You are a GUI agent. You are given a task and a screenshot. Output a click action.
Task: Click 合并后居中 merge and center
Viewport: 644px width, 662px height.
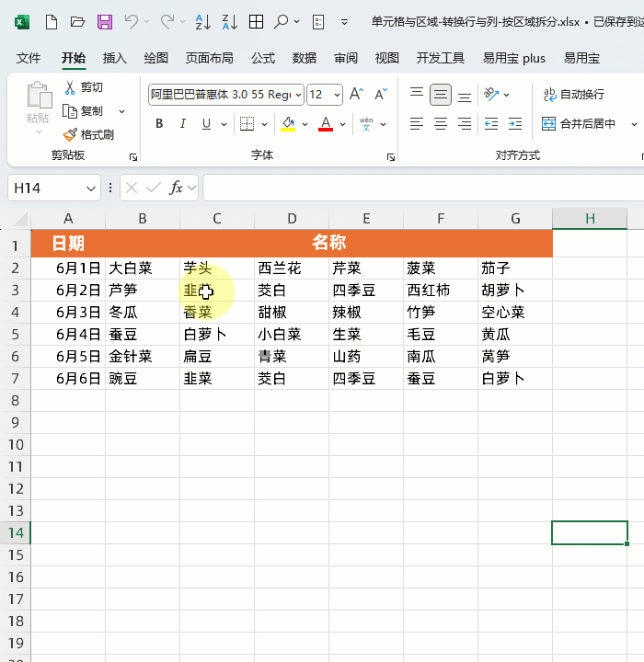(x=578, y=124)
